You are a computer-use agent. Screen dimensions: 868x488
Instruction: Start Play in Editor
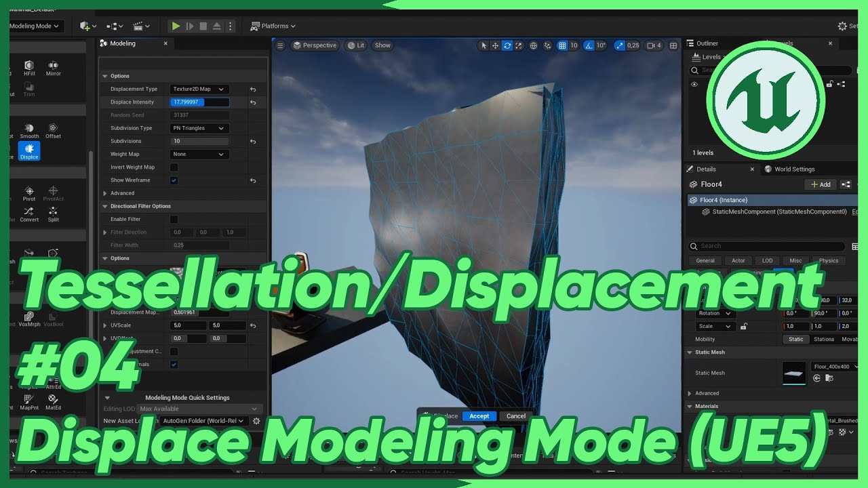coord(176,26)
